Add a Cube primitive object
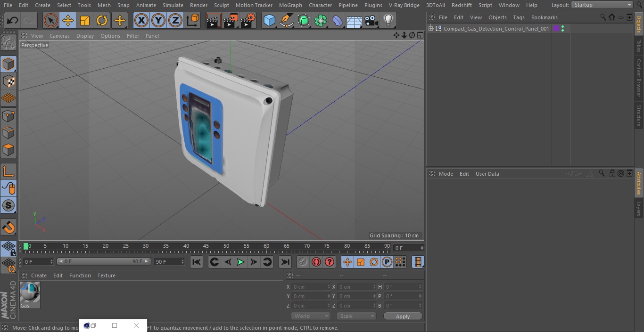The width and height of the screenshot is (644, 332). click(269, 20)
